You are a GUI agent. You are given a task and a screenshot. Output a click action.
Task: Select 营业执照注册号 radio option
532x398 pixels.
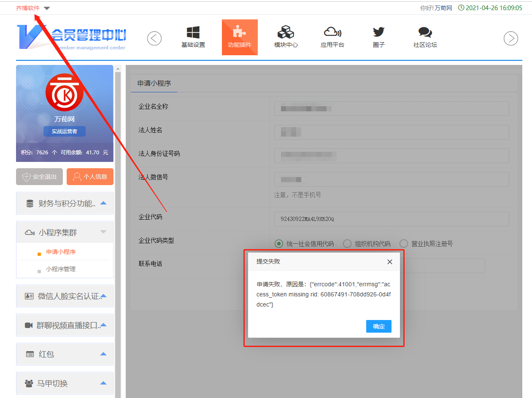(404, 244)
